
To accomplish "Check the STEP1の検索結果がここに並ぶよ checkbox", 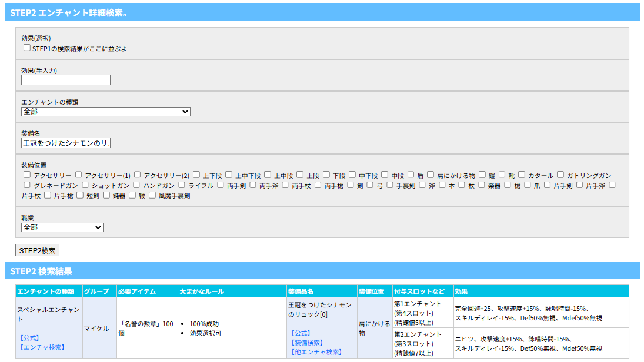I will 27,48.
